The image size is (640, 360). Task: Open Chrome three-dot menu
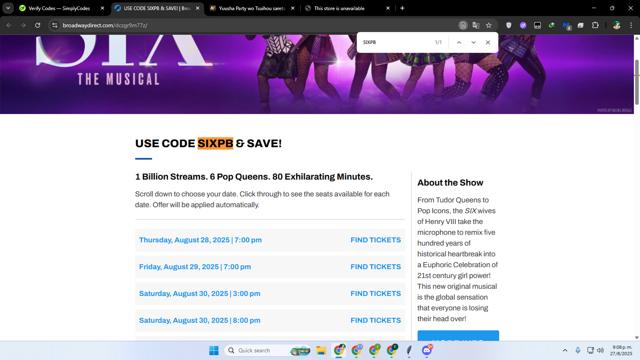coord(631,25)
